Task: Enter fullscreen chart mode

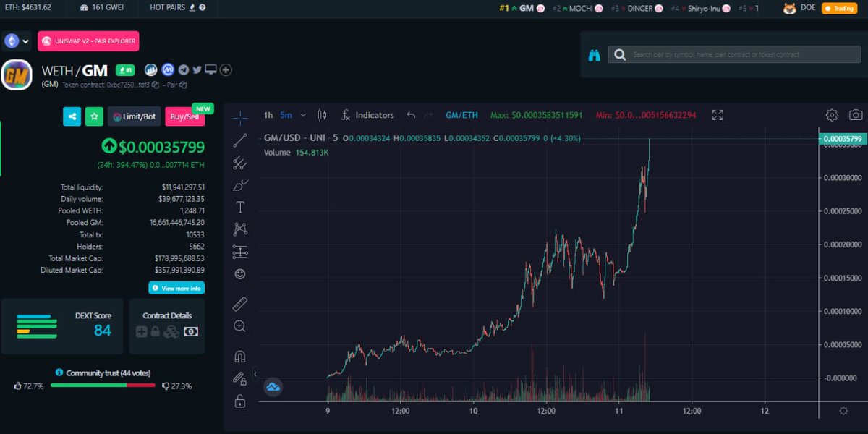Action: 718,115
